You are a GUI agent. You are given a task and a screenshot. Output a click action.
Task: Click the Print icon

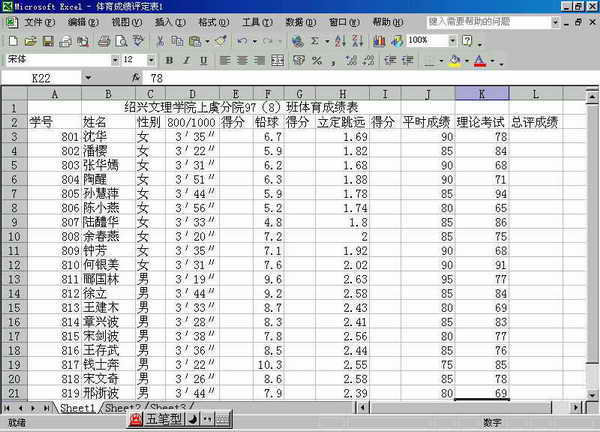pyautogui.click(x=101, y=41)
